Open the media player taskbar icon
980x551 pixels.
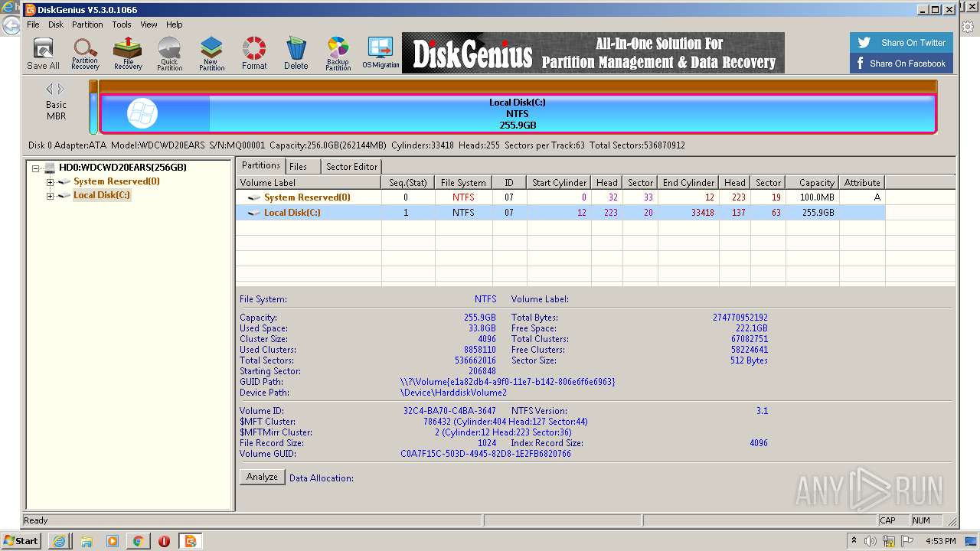pyautogui.click(x=113, y=541)
